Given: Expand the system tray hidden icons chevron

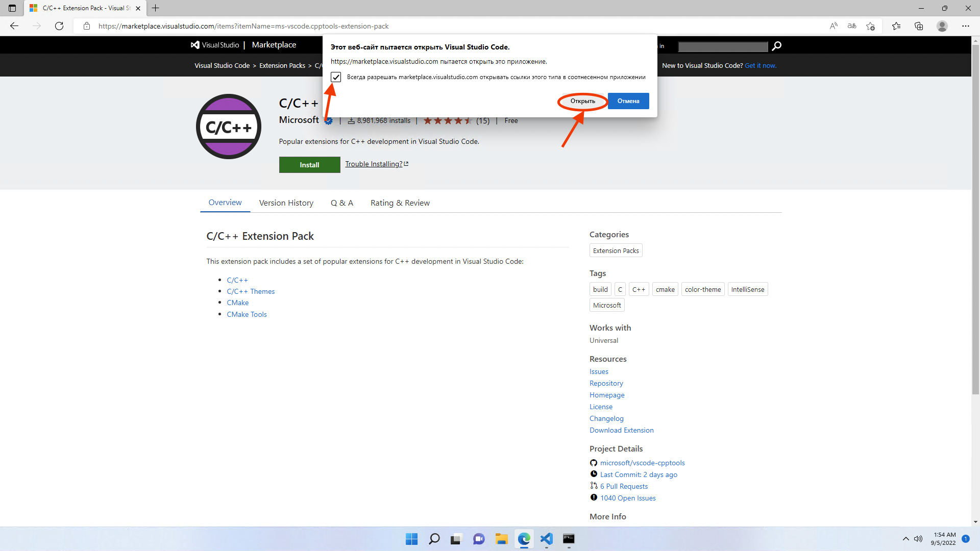Looking at the screenshot, I should click(905, 539).
